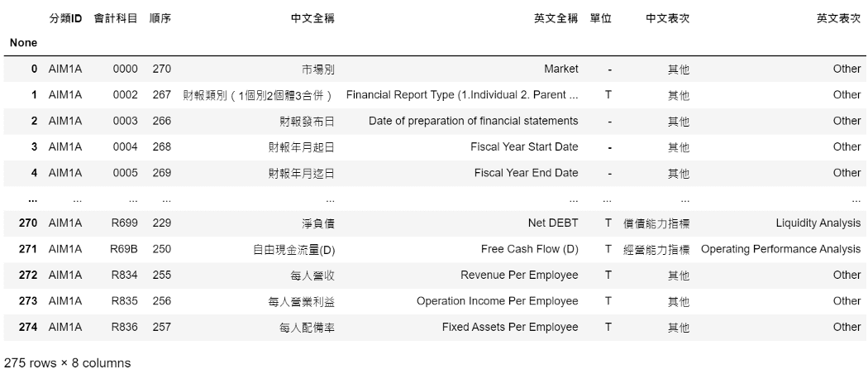
Task: Click the "275 rows × 8 columns" summary
Action: (67, 363)
